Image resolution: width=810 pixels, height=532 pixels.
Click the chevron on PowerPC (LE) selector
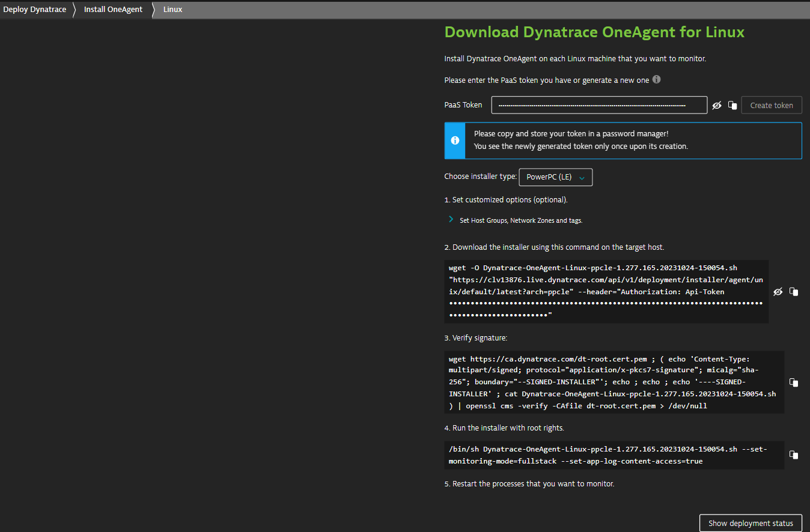point(581,177)
